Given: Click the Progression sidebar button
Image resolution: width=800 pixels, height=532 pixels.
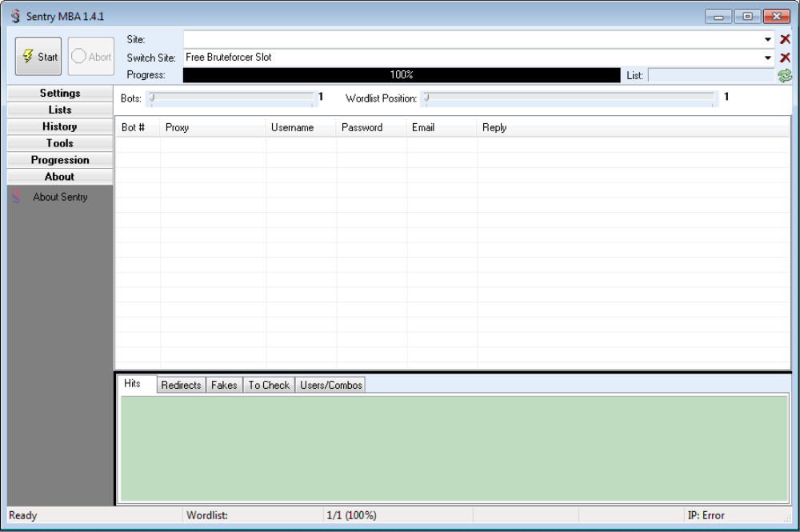Looking at the screenshot, I should (60, 160).
